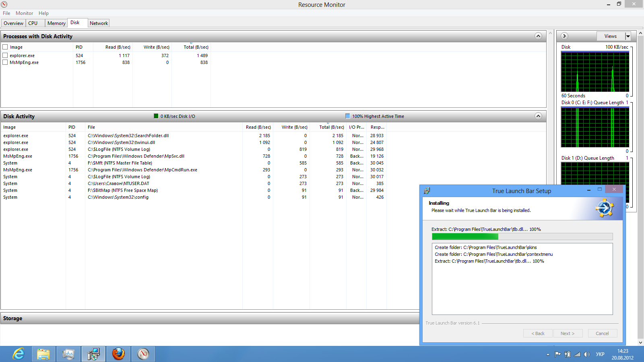Open Internet Explorer from the taskbar
The image size is (644, 362).
click(19, 354)
